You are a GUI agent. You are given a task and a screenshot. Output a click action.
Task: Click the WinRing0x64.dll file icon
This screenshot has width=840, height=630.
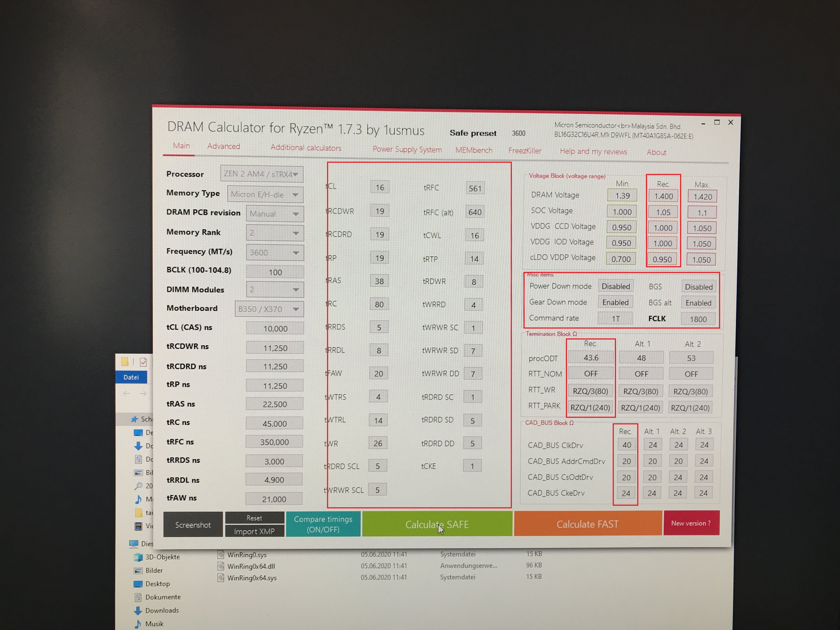pyautogui.click(x=221, y=566)
